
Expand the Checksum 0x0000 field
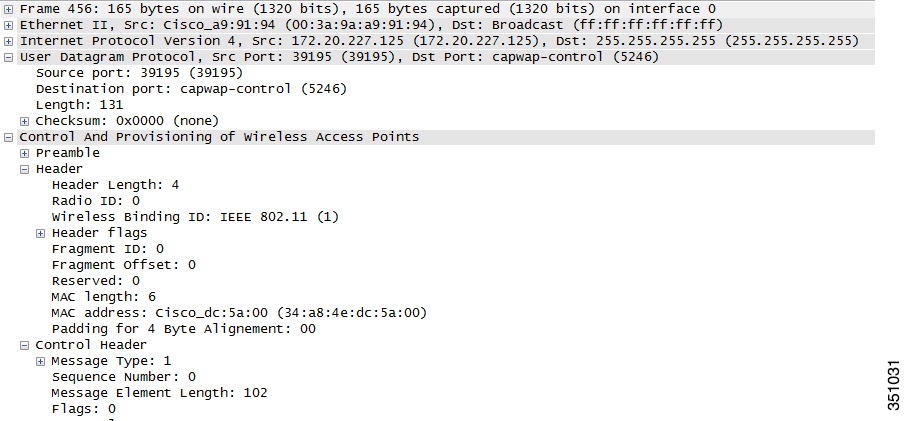pyautogui.click(x=24, y=121)
